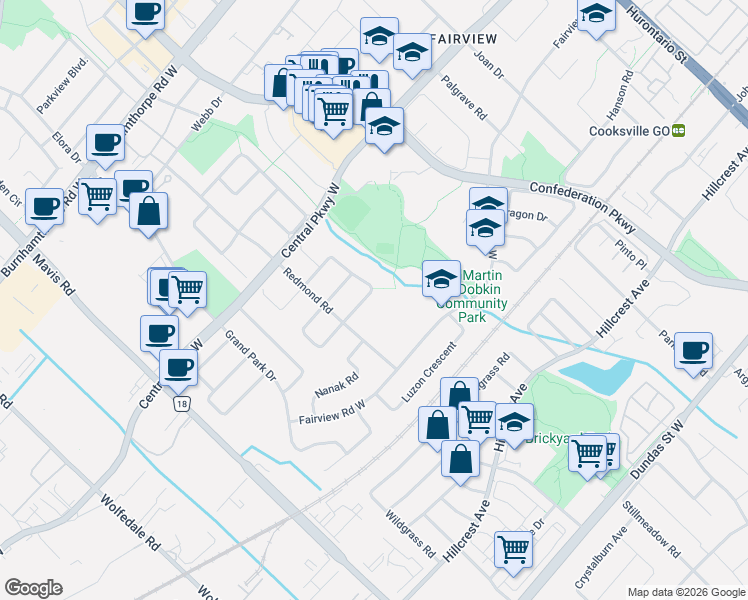Click the Wolfedale Rd street label
Screen dimensions: 748x600
point(130,523)
